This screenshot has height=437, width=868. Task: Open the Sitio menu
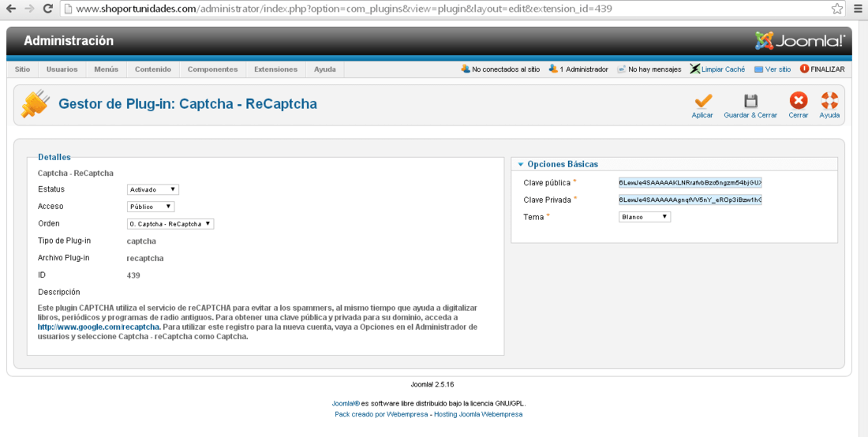(23, 69)
